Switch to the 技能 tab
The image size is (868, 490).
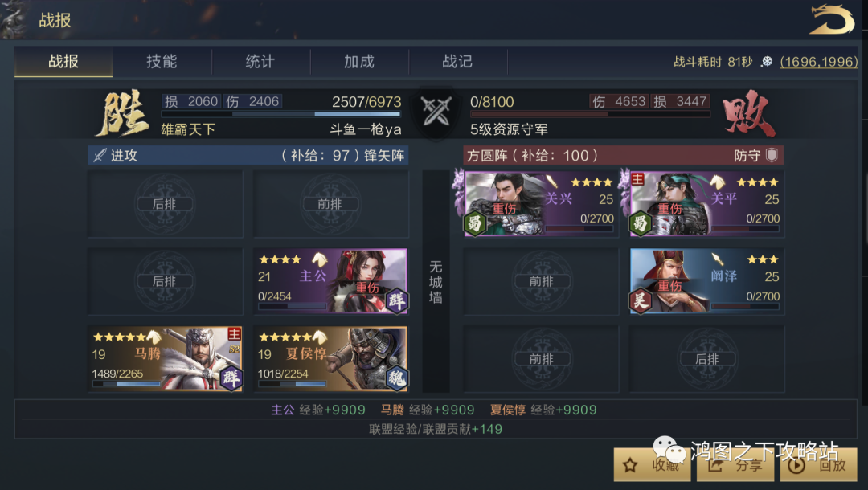(162, 61)
